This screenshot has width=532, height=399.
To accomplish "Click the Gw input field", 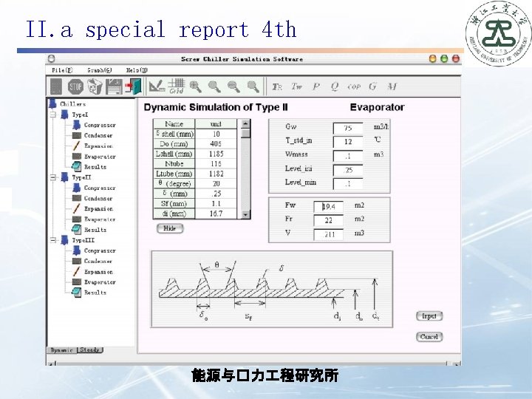I will tap(348, 129).
